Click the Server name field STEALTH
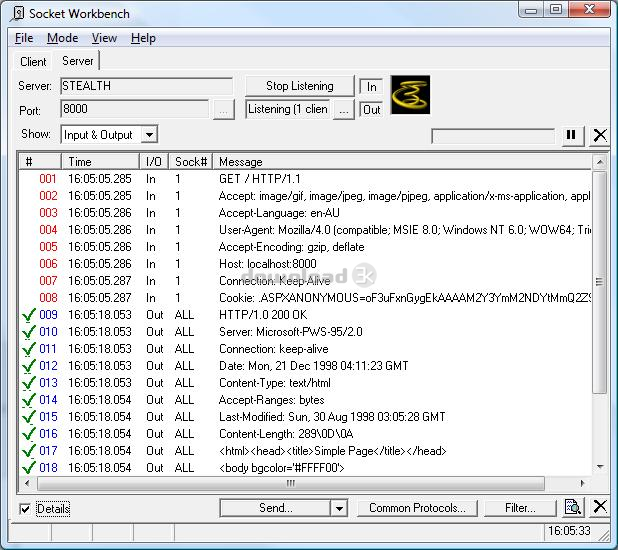 [x=146, y=86]
